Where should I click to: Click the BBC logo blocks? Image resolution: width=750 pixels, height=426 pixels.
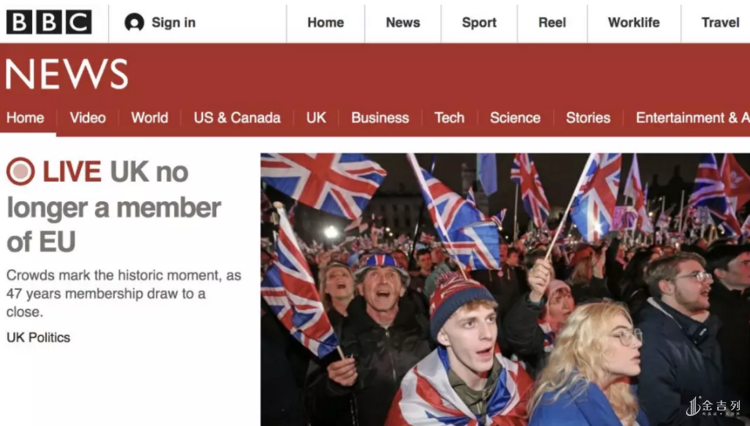[x=49, y=22]
